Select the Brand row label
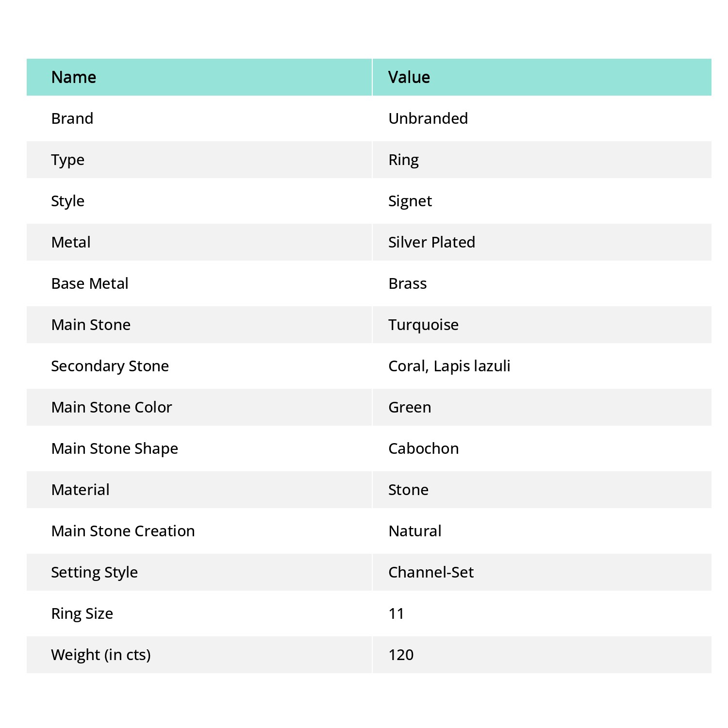 72,118
